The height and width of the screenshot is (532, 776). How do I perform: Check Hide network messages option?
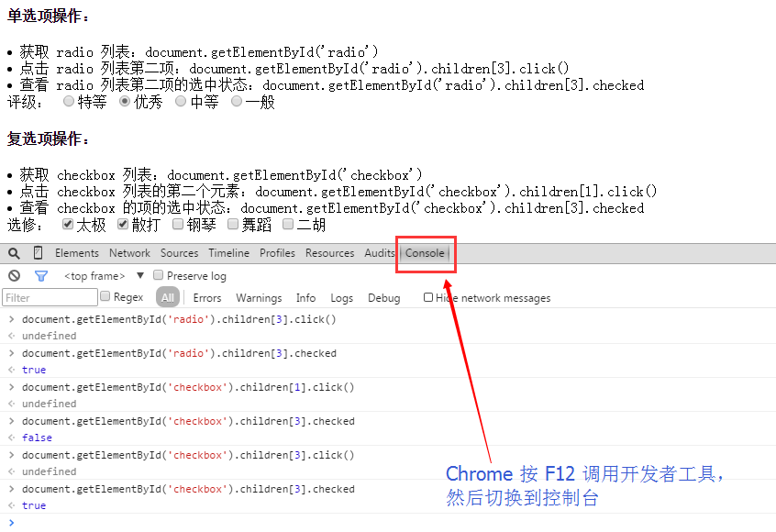[x=428, y=297]
